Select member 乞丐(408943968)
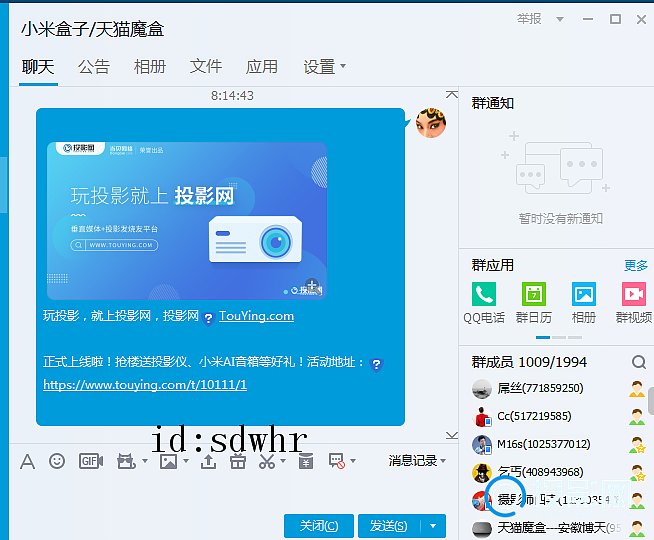Image resolution: width=654 pixels, height=540 pixels. [x=558, y=472]
